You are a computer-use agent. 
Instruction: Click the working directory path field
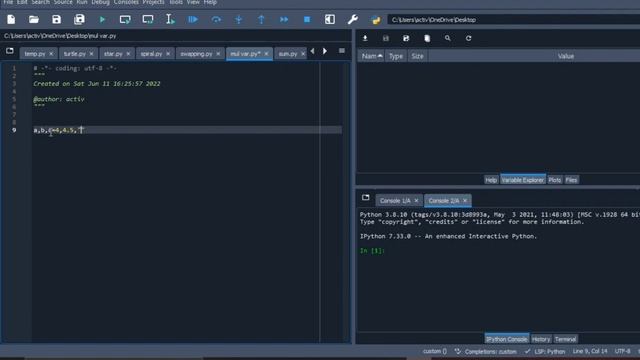[513, 20]
